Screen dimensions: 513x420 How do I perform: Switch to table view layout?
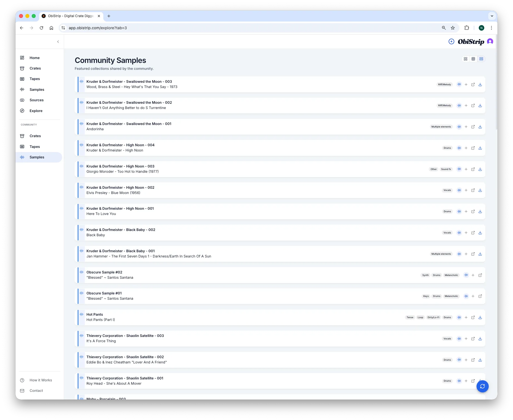point(474,59)
